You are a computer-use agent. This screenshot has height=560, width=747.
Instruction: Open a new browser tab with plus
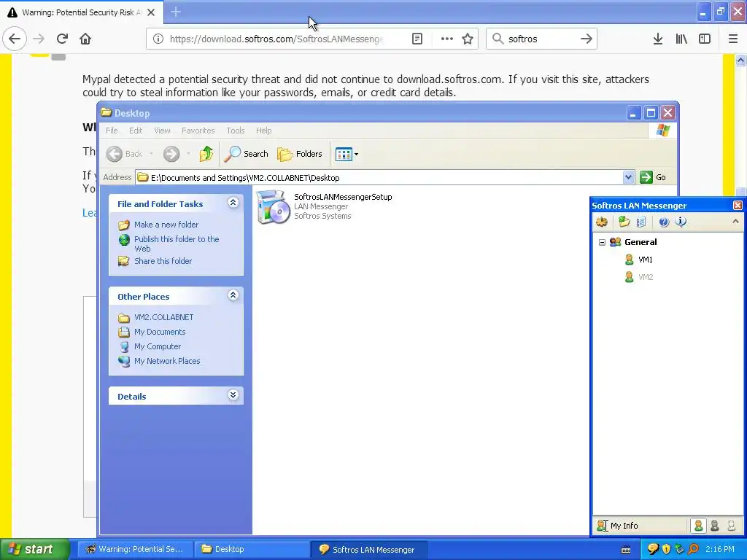point(176,12)
